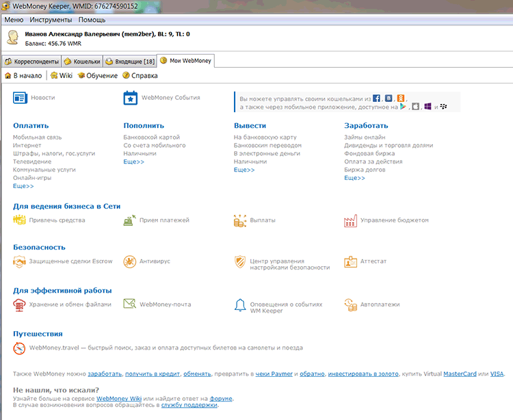Image resolution: width=513 pixels, height=420 pixels.
Task: Follow the MasterCard link
Action: pyautogui.click(x=460, y=374)
